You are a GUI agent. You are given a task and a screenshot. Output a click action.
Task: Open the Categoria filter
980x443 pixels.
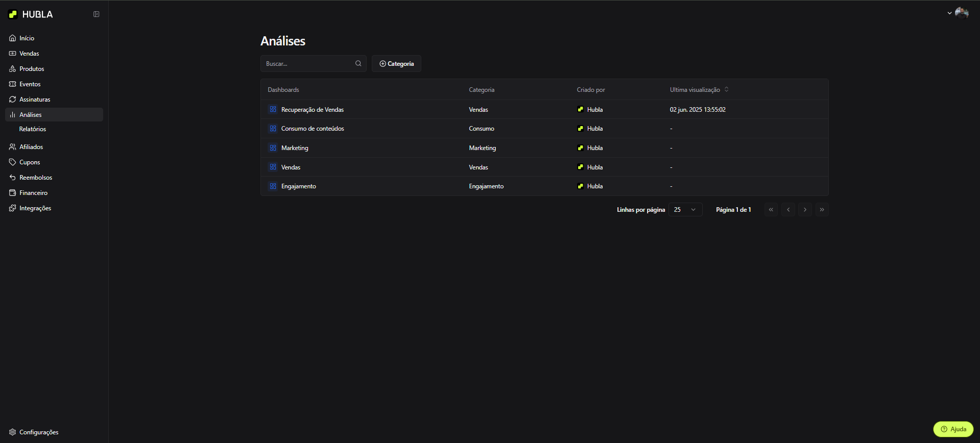396,64
